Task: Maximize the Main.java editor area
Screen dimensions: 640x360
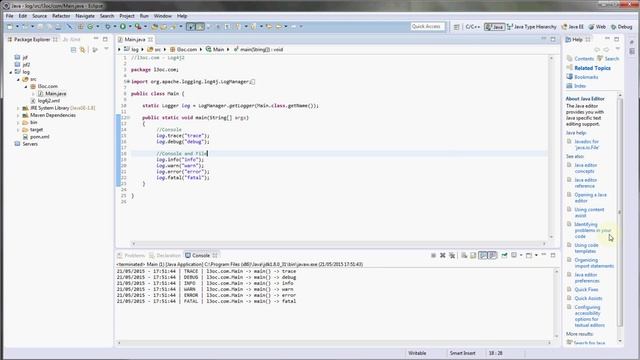Action: coord(553,39)
